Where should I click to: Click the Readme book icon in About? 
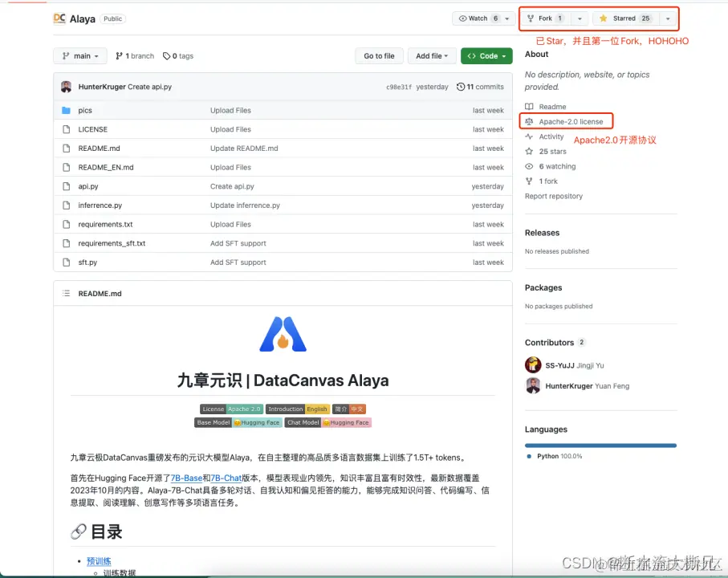click(x=529, y=105)
